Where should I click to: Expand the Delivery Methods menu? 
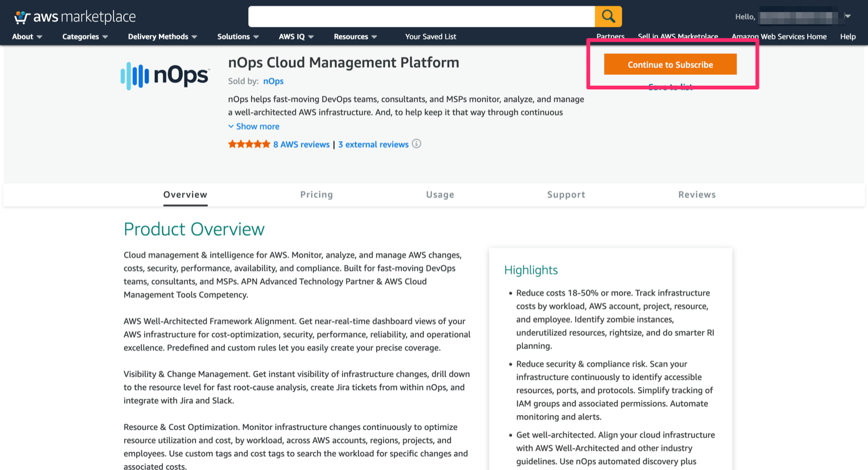[162, 37]
